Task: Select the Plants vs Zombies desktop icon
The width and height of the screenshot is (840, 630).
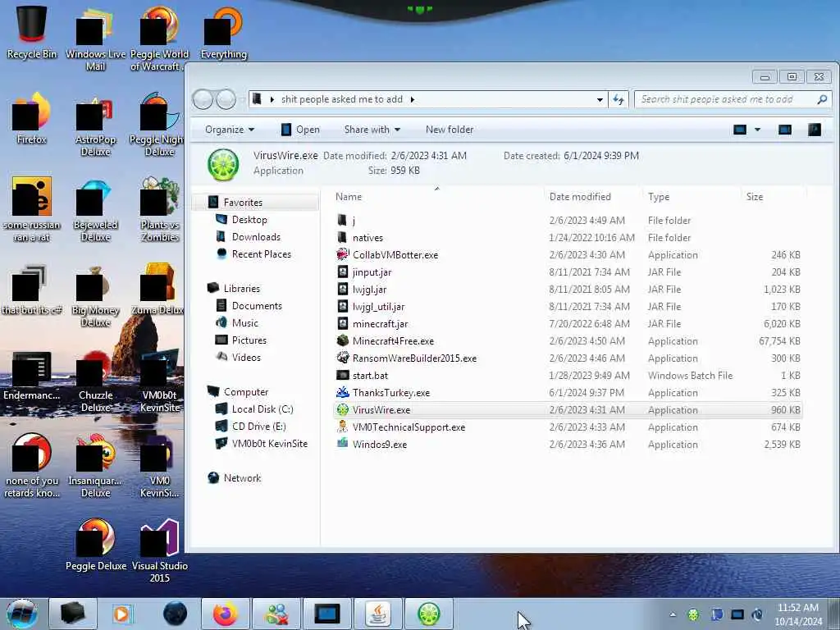Action: (x=160, y=210)
